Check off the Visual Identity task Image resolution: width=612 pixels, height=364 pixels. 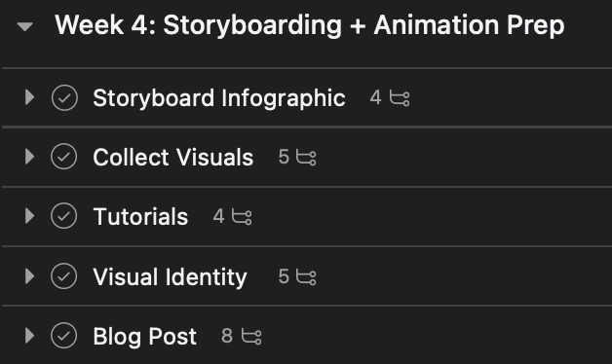(x=64, y=276)
